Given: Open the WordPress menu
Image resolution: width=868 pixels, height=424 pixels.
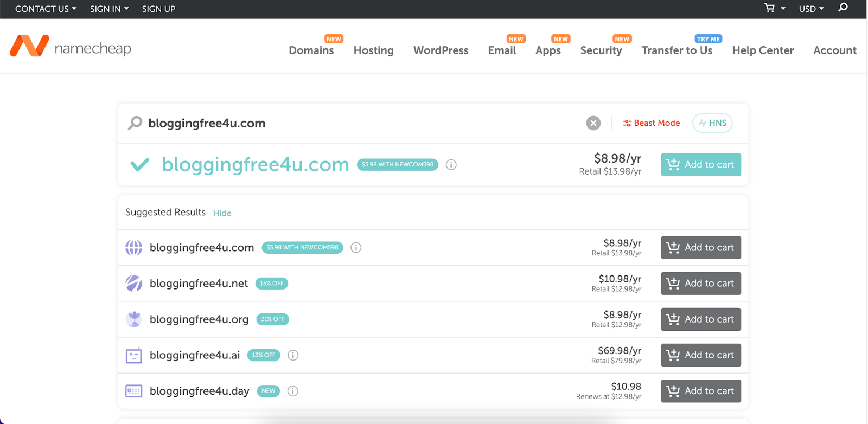Looking at the screenshot, I should [x=441, y=50].
